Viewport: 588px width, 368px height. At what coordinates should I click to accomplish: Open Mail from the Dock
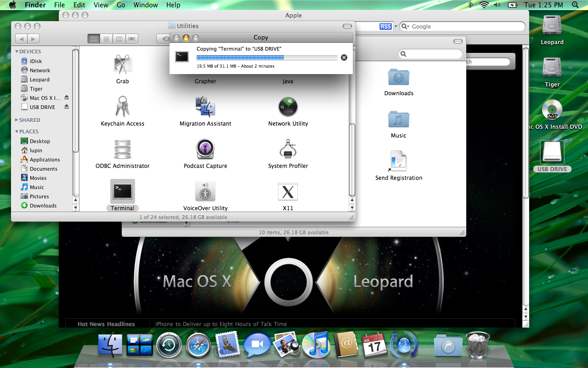point(228,345)
